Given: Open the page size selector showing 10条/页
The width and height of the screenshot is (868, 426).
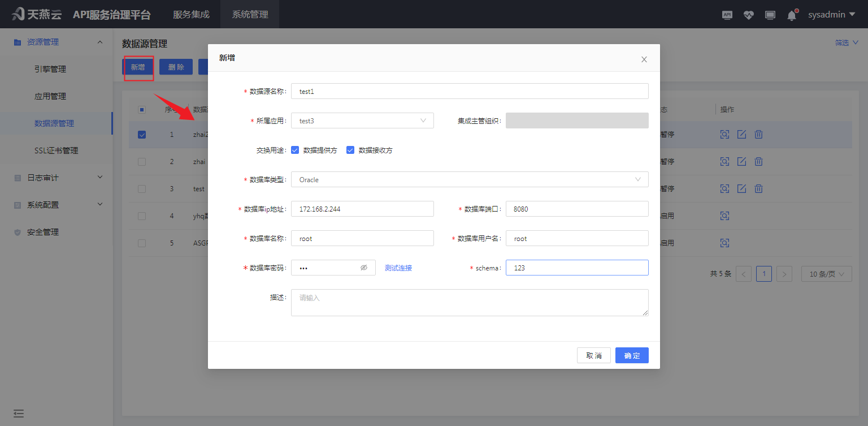Looking at the screenshot, I should coord(826,273).
